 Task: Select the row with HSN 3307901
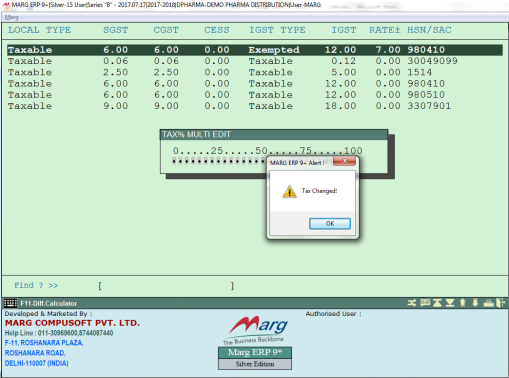255,106
